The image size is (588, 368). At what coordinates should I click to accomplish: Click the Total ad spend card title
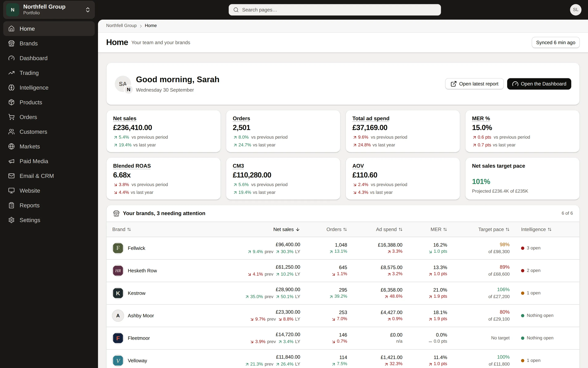[x=371, y=118]
